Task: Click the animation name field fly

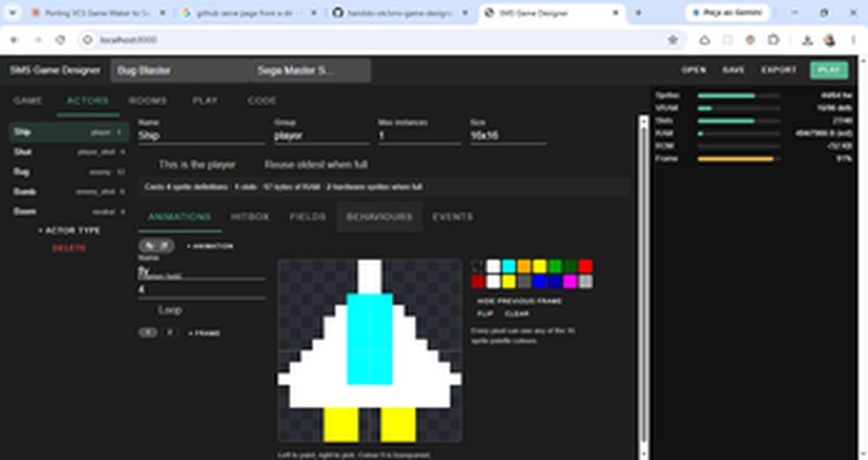Action: 202,270
